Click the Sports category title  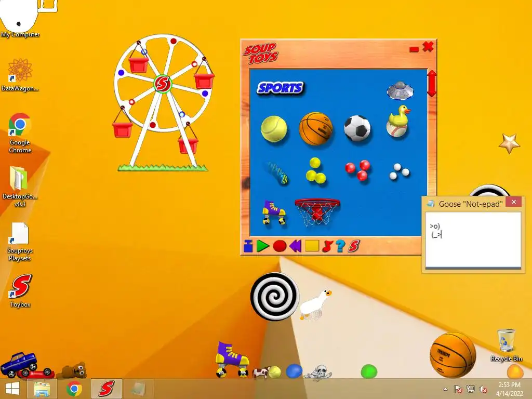[280, 88]
